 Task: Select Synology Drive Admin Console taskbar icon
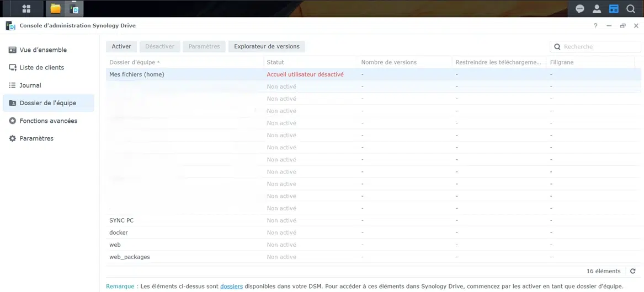74,9
